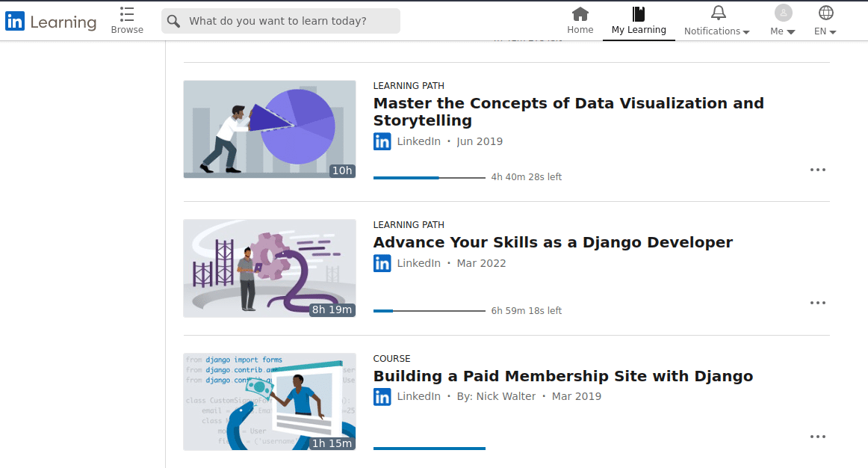Expand the Me account dropdown
The height and width of the screenshot is (468, 868).
791,31
